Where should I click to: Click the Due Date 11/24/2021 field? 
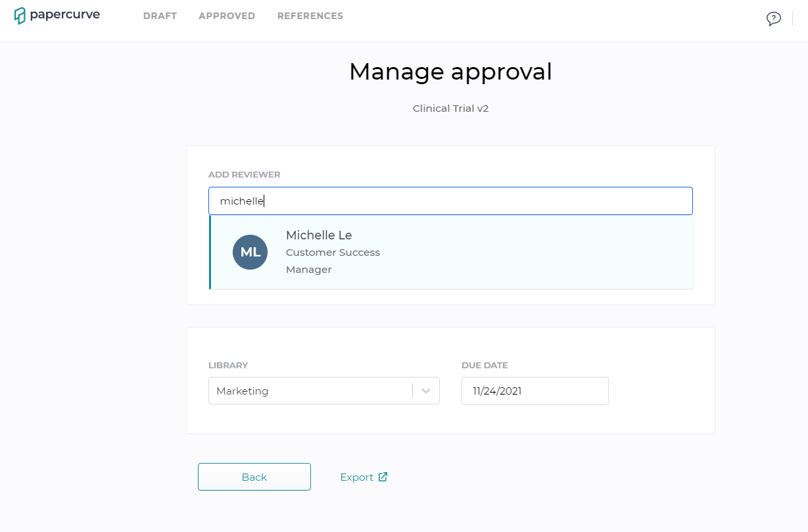pos(535,391)
